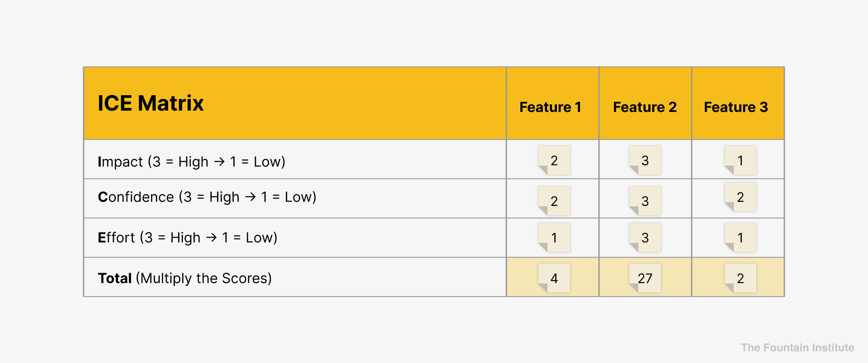Click Feature 1 Effort sticky note
868x363 pixels.
[554, 237]
